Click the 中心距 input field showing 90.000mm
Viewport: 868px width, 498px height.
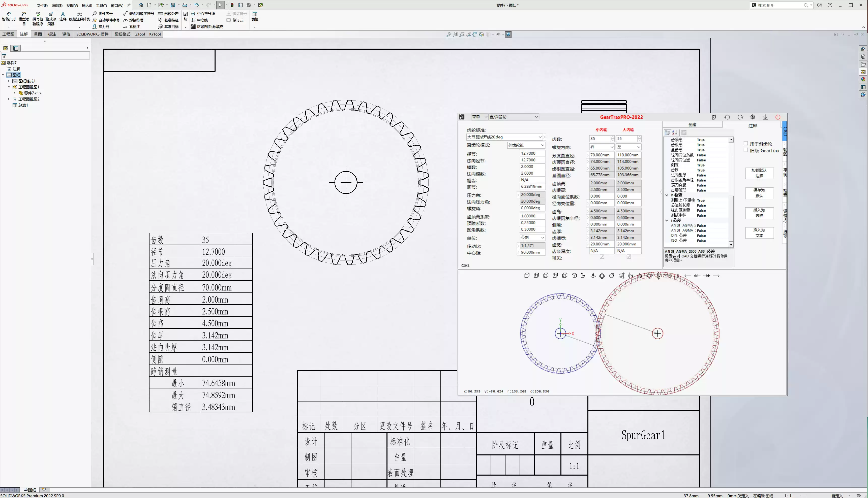(531, 252)
